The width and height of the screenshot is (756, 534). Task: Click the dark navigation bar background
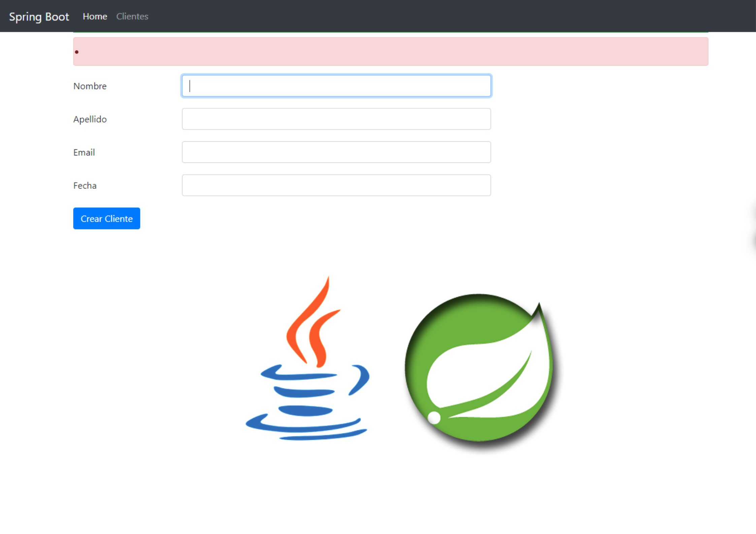tap(438, 16)
